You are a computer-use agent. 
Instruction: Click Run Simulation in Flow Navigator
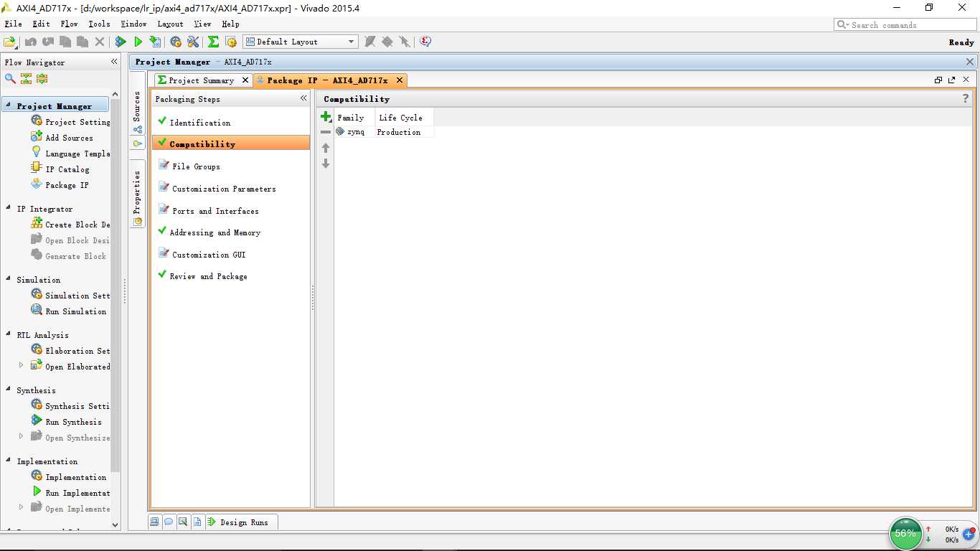[75, 311]
